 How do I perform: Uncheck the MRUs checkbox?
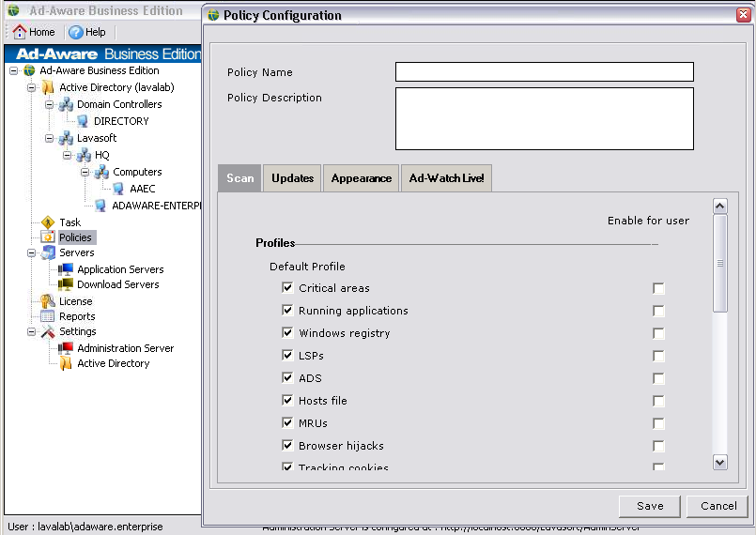tap(287, 422)
